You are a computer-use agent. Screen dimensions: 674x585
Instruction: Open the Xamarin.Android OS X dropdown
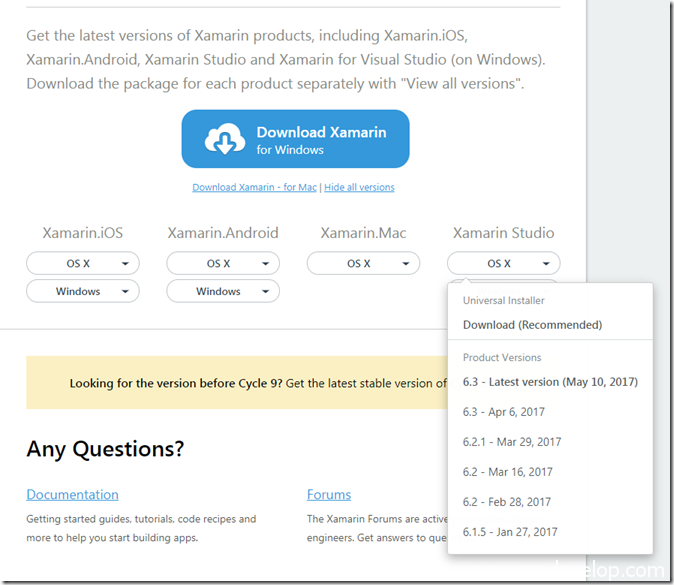click(222, 263)
